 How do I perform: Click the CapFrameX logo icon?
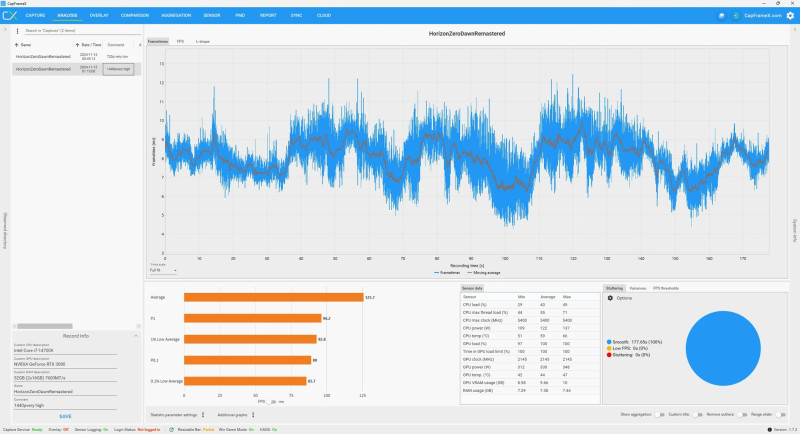[10, 15]
